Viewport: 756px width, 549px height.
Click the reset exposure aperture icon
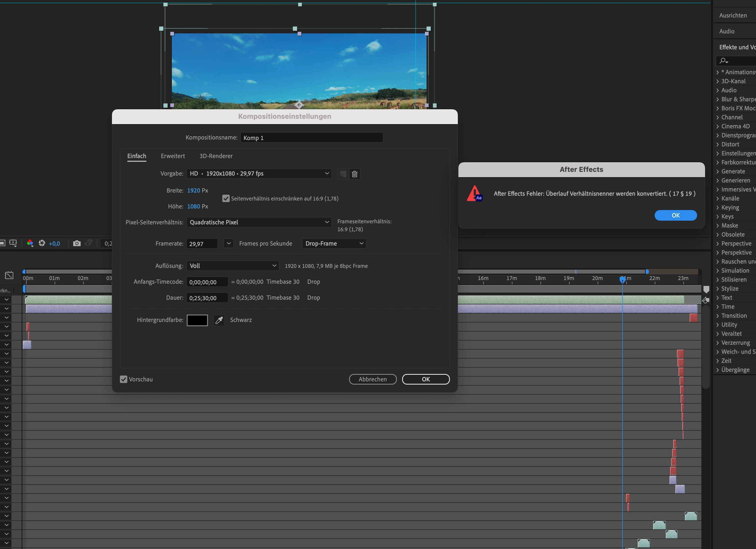click(x=42, y=243)
